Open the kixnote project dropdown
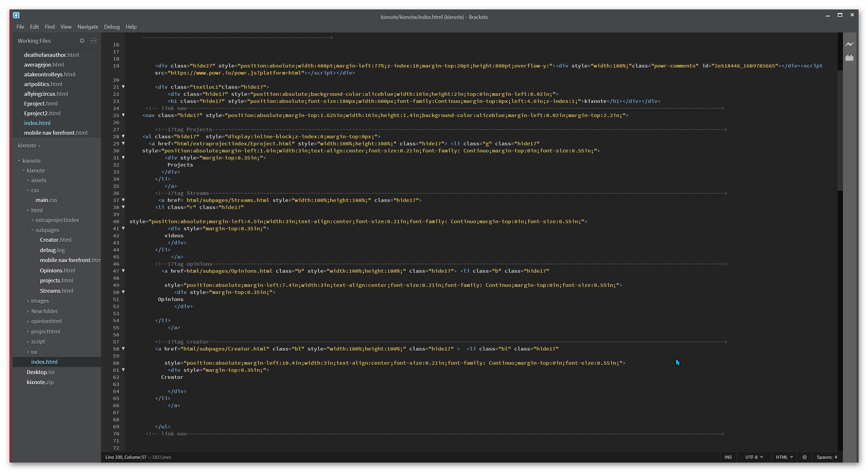868x472 pixels. tap(29, 146)
